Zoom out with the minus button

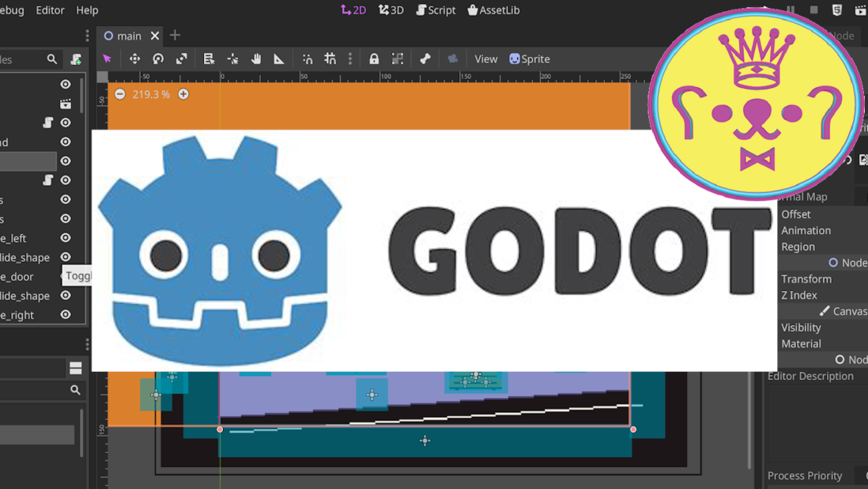120,94
